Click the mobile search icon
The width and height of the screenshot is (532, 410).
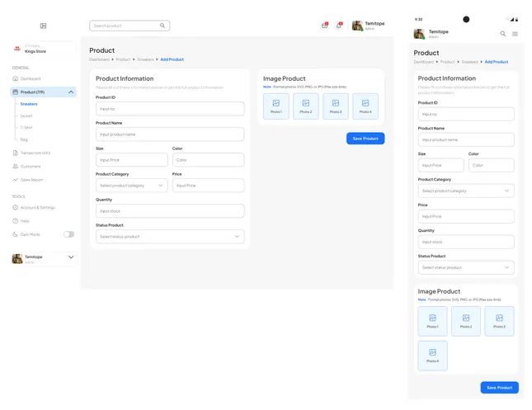pyautogui.click(x=503, y=34)
